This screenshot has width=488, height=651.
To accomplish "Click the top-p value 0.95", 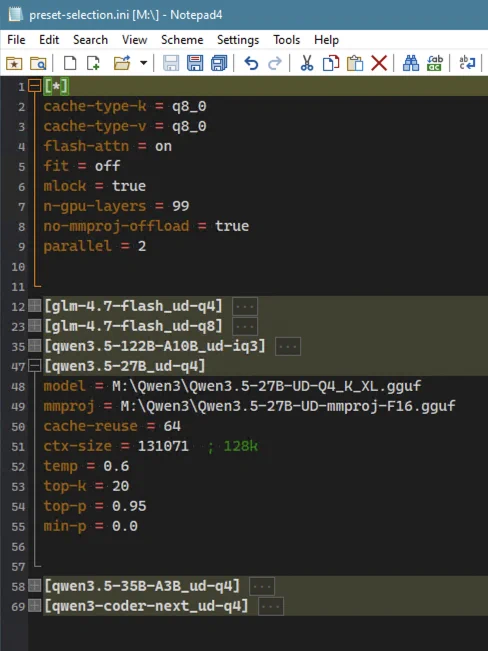I will [x=129, y=506].
